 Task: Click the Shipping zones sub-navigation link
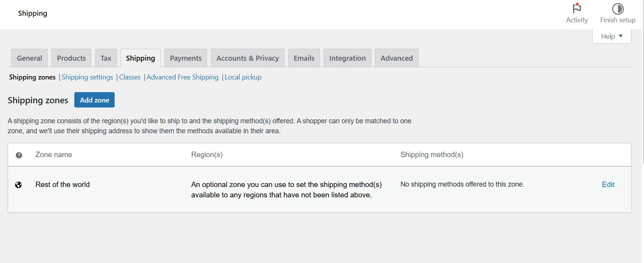tap(32, 77)
